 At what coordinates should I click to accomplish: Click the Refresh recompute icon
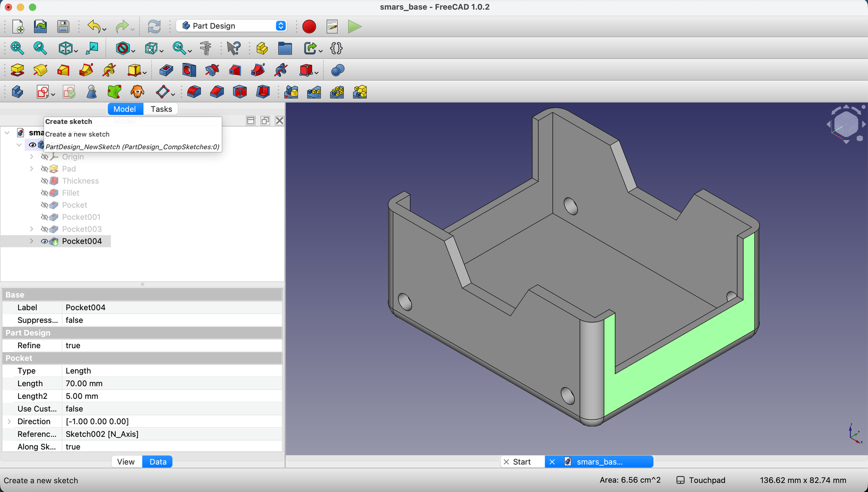tap(154, 27)
